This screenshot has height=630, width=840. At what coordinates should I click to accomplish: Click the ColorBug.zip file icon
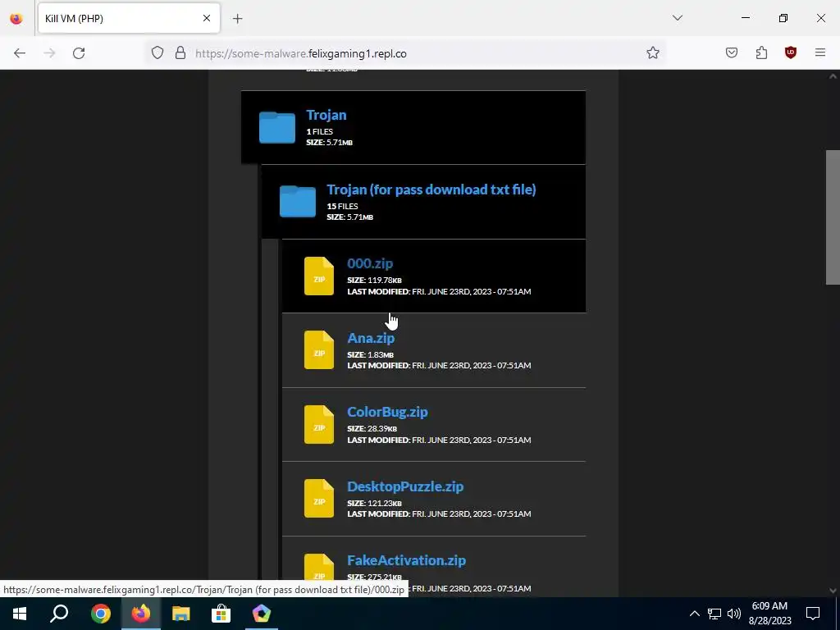[319, 424]
